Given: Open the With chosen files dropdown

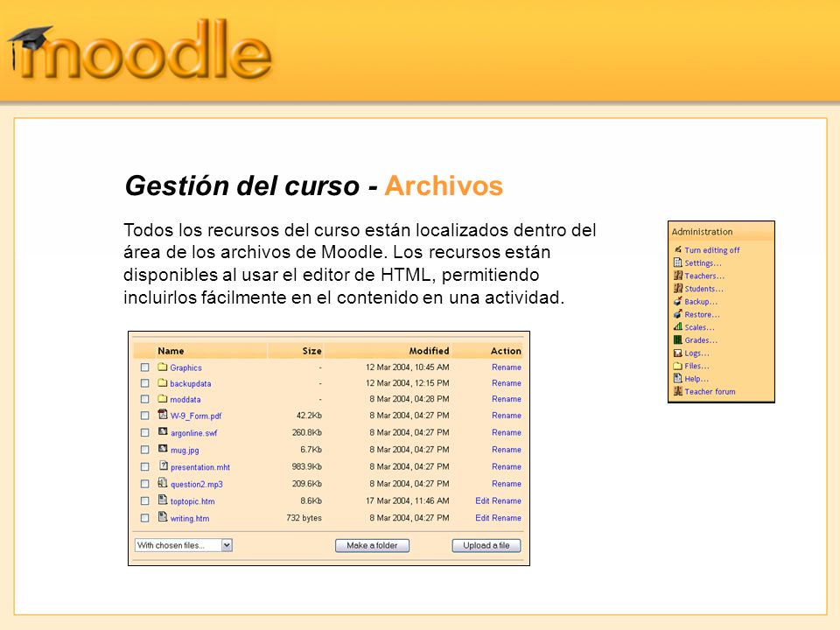Looking at the screenshot, I should (x=183, y=545).
